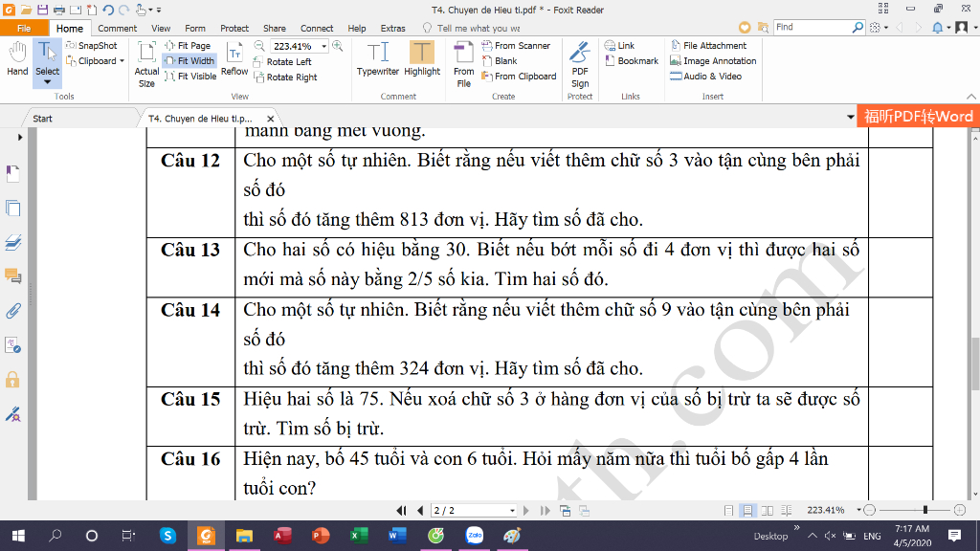Create PDF From Clipboard

coord(519,77)
